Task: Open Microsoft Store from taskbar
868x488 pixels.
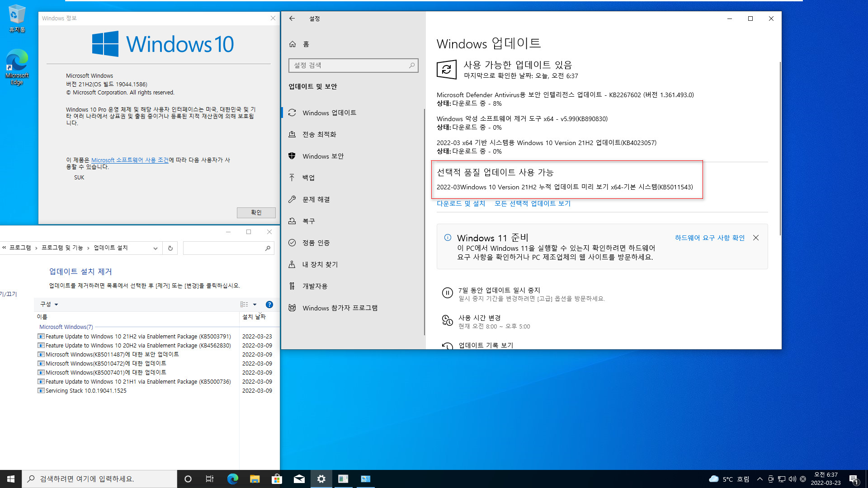Action: click(277, 479)
